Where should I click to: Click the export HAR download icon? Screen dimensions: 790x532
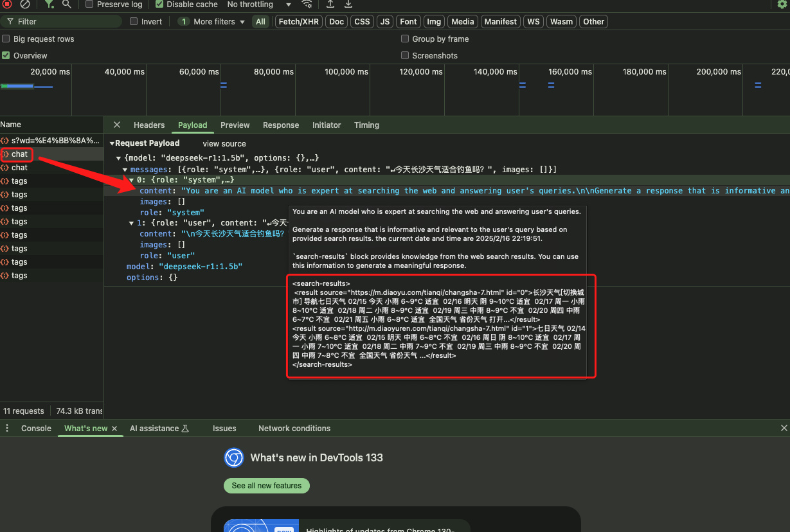click(x=348, y=4)
